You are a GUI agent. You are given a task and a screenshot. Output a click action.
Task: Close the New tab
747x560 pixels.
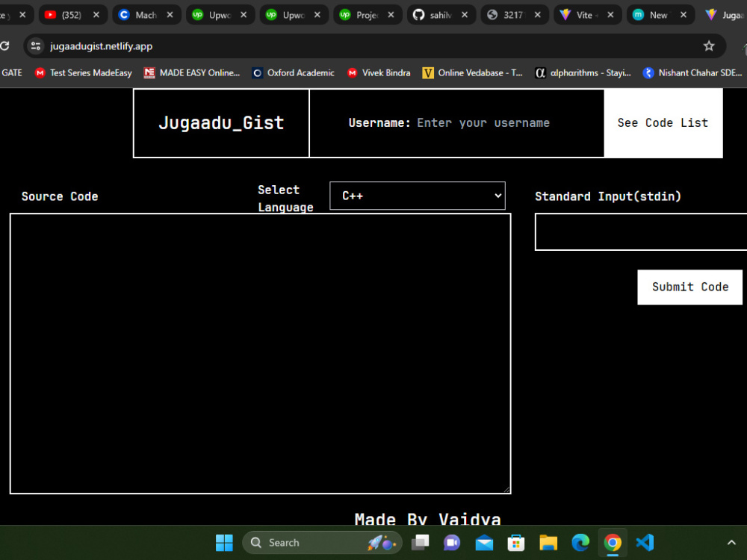pyautogui.click(x=684, y=15)
